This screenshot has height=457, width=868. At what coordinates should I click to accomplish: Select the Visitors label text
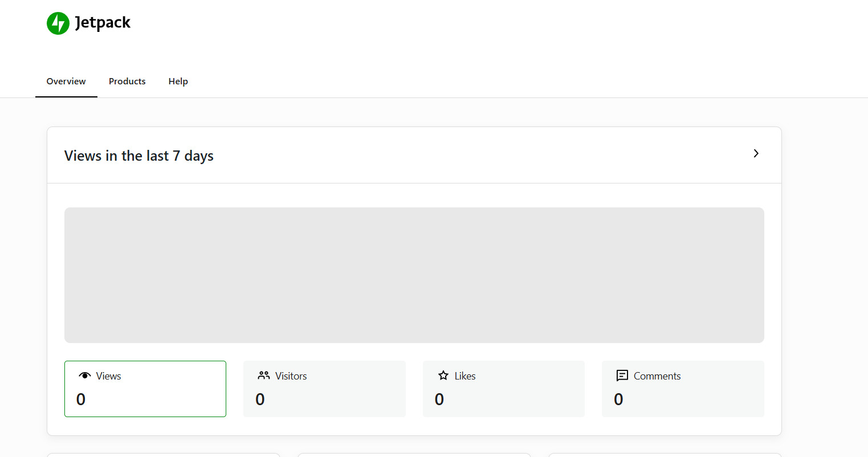[291, 376]
